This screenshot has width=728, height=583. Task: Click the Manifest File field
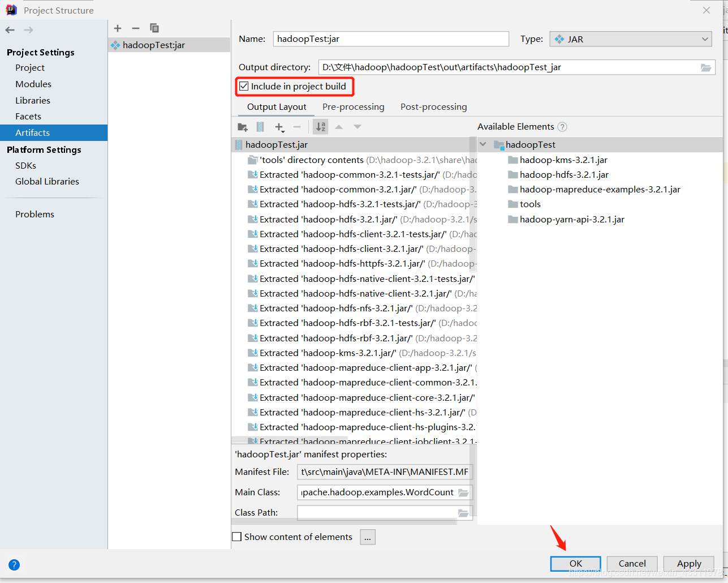[385, 472]
